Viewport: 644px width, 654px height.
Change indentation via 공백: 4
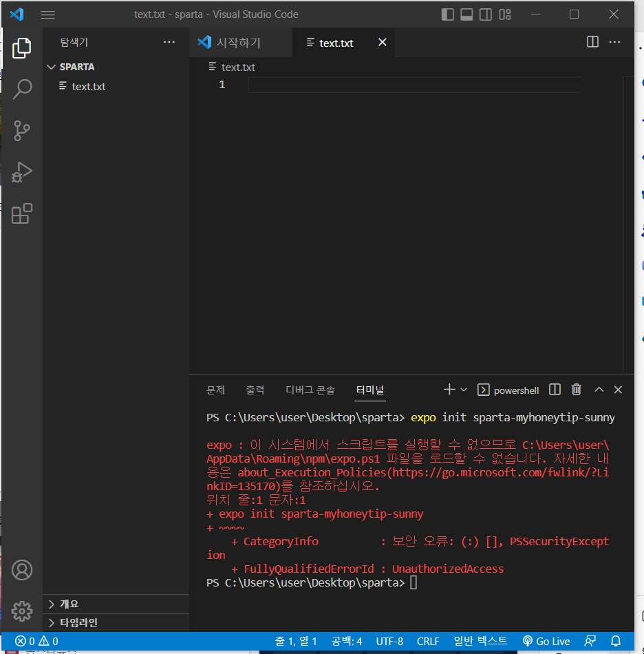click(x=346, y=641)
